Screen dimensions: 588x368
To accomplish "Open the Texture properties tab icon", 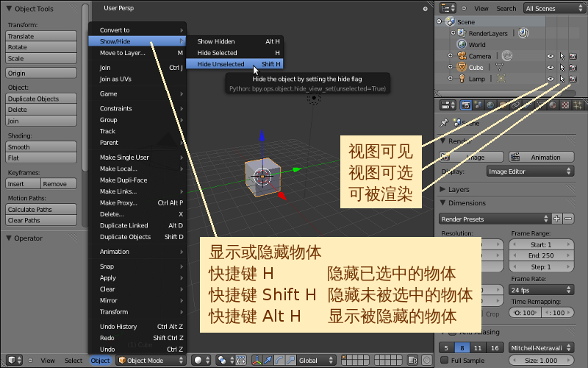I will (565, 105).
